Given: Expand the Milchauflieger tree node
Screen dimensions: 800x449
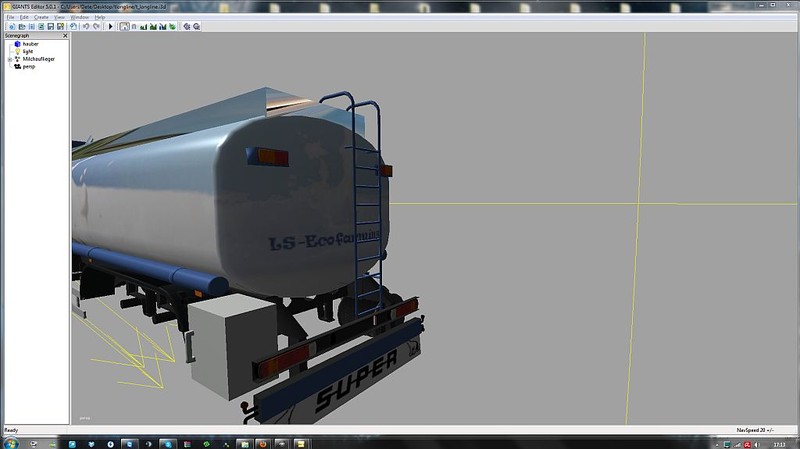Looking at the screenshot, I should (10, 59).
